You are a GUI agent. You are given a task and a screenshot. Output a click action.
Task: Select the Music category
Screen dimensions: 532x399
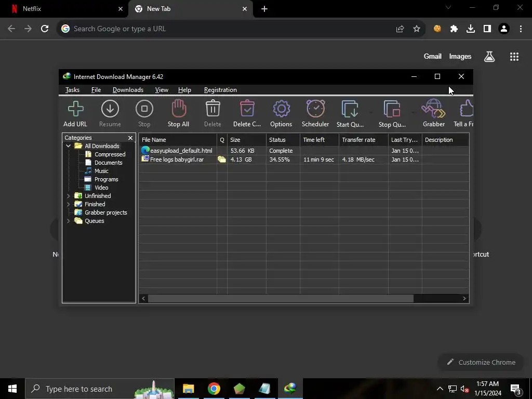click(x=101, y=171)
